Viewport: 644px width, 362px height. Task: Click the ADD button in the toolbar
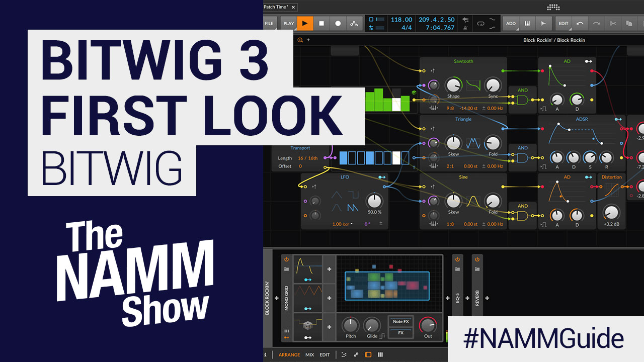(x=510, y=23)
